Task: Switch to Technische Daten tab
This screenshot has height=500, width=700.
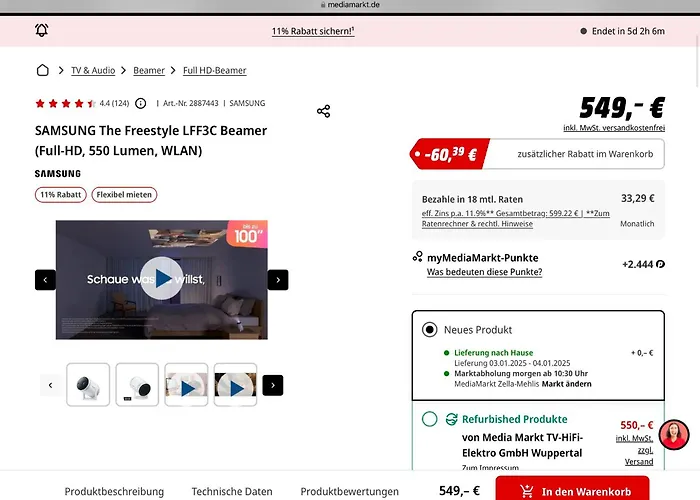Action: pos(232,491)
